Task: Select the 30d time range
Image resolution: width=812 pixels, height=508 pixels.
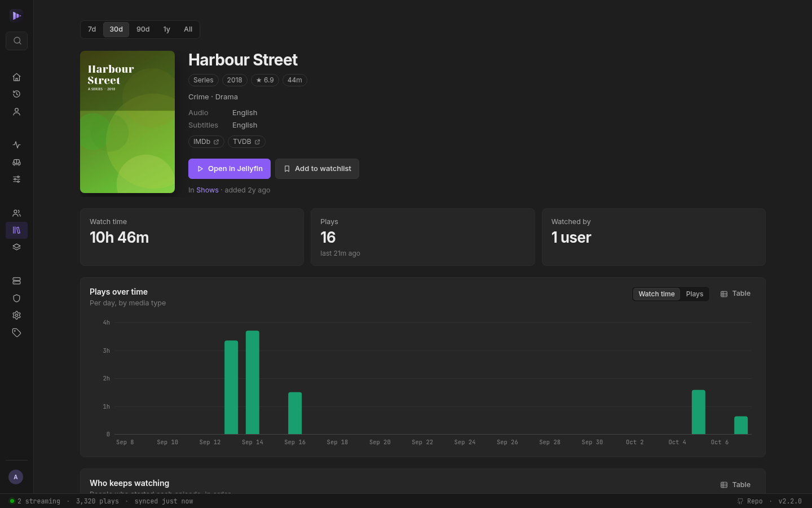Action: point(116,29)
